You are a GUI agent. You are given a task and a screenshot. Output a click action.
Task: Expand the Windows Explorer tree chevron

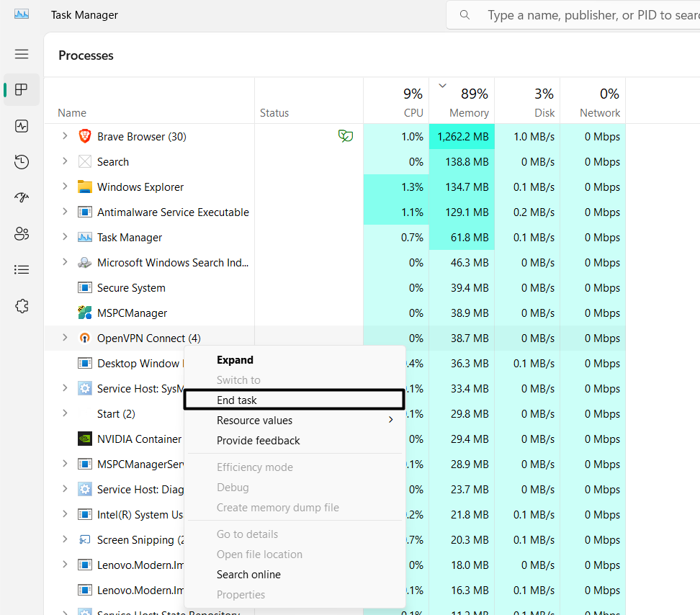tap(64, 187)
